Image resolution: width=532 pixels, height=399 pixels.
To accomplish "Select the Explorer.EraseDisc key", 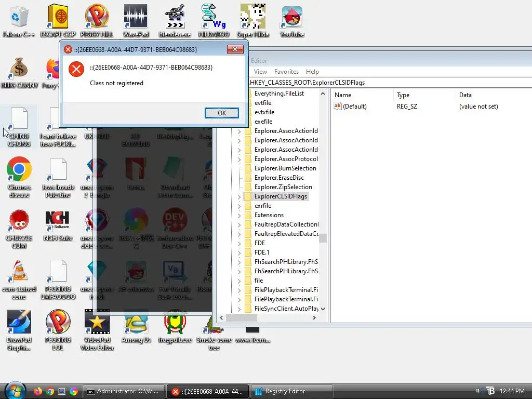I will 279,178.
